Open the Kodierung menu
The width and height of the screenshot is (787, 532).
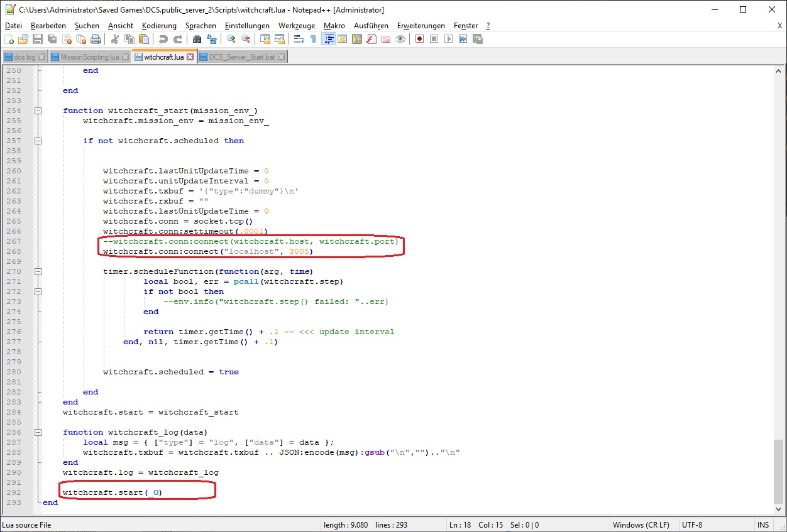[x=159, y=26]
